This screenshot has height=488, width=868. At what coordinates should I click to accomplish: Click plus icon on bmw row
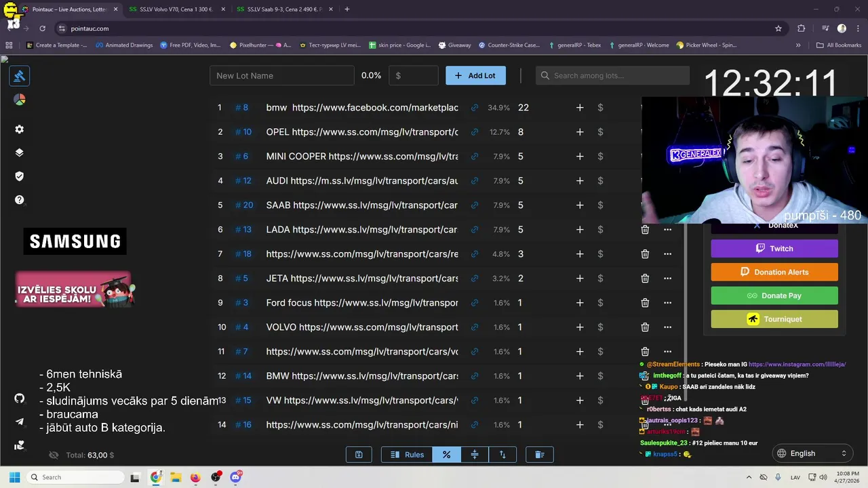click(580, 108)
